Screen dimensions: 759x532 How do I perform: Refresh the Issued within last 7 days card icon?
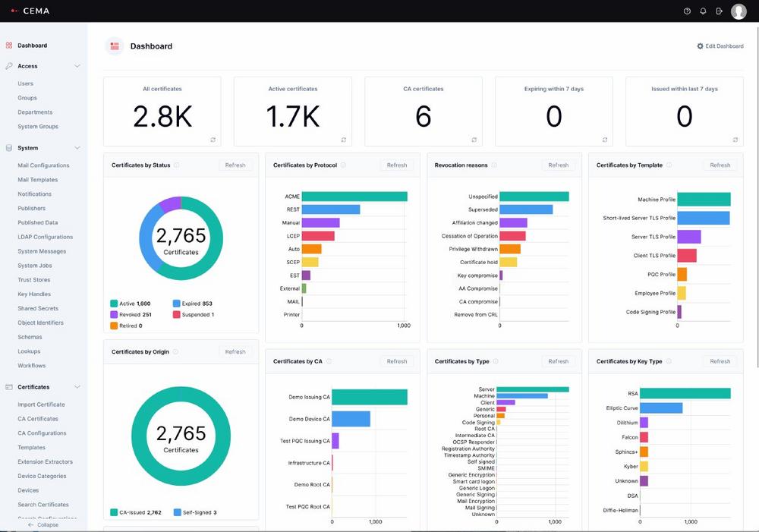tap(735, 140)
